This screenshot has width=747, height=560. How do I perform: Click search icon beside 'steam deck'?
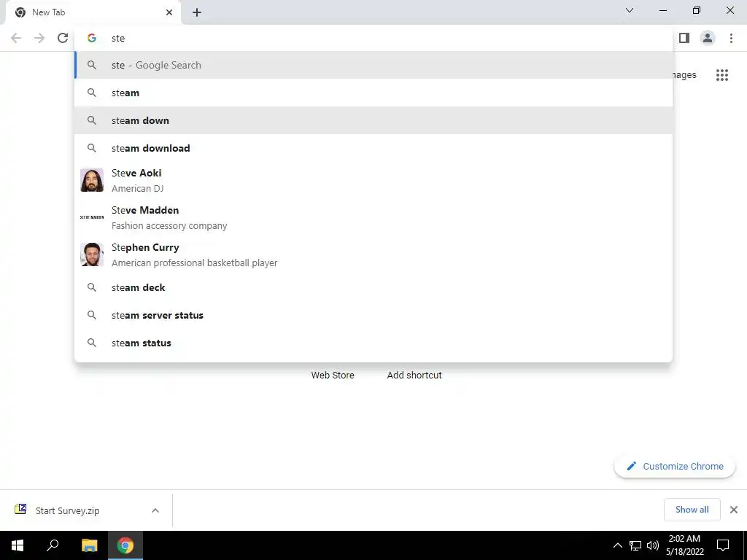point(92,287)
